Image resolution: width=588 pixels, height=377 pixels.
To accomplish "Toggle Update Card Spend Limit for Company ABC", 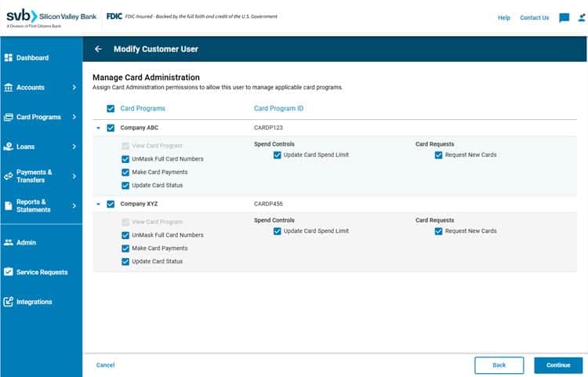I will point(277,155).
